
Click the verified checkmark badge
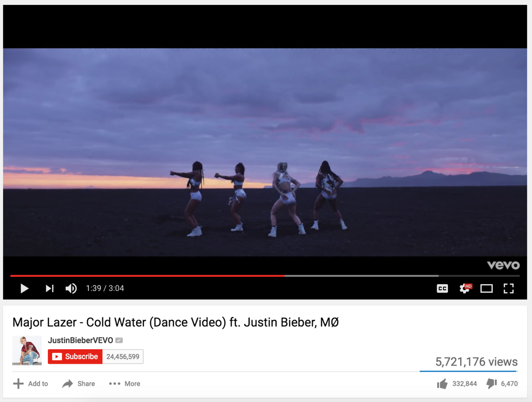click(x=119, y=340)
